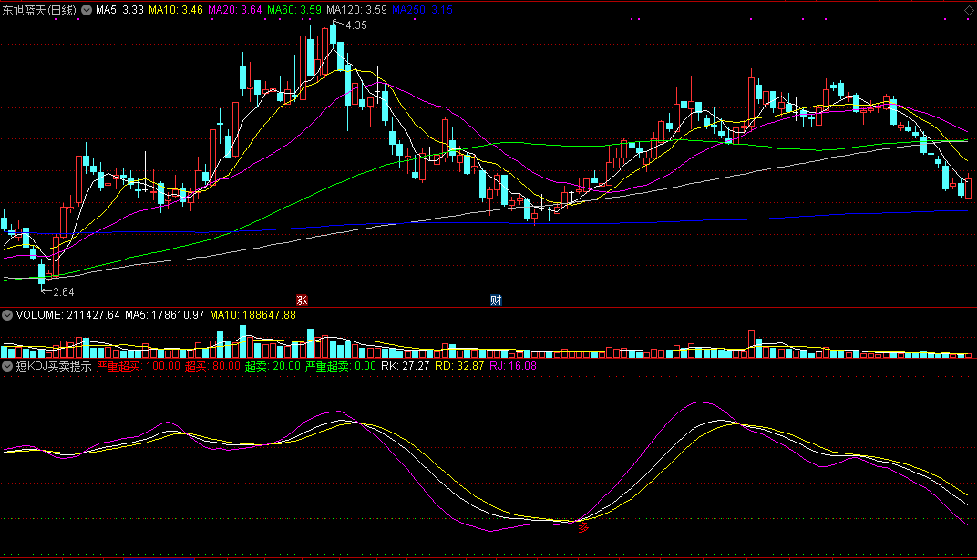Select the yellow RD: 32.87 value
Screen dimensions: 977x560
point(459,366)
